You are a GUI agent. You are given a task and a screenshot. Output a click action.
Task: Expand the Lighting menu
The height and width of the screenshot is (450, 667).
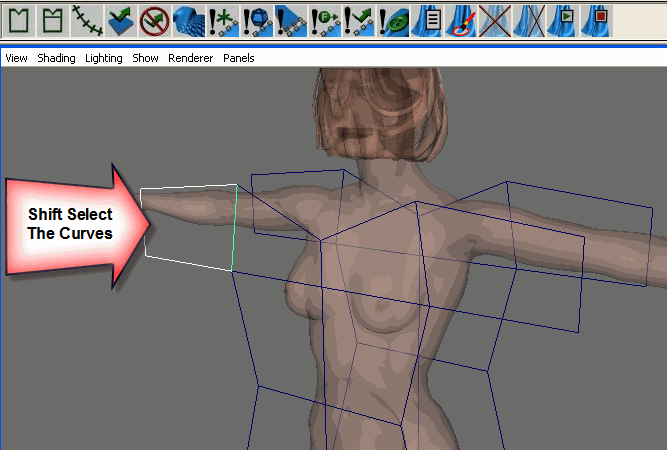coord(103,58)
